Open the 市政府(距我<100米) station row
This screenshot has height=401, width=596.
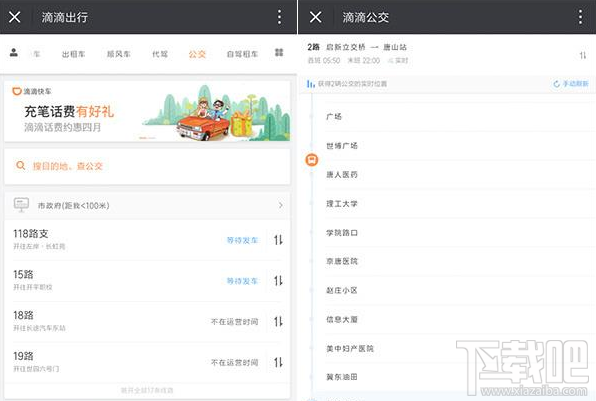pos(147,205)
